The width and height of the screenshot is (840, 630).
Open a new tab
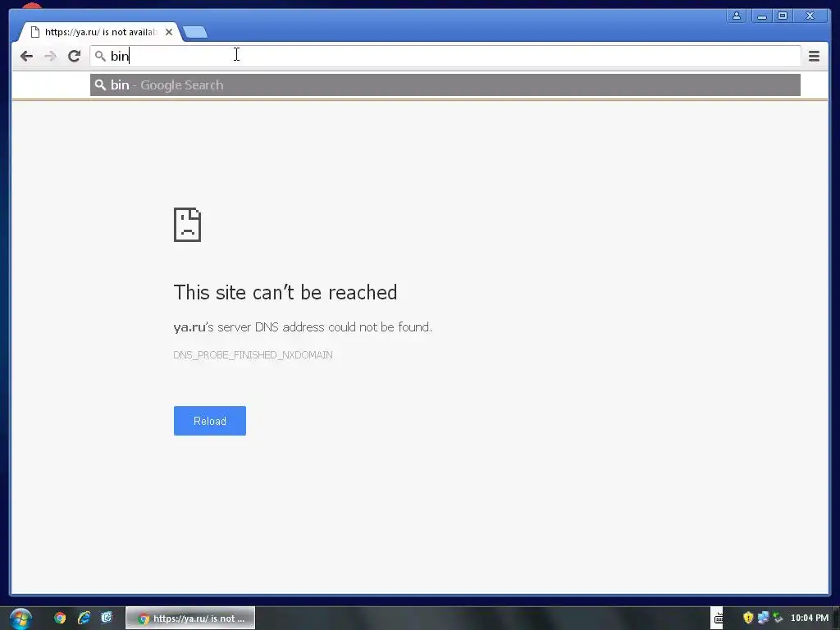click(195, 33)
